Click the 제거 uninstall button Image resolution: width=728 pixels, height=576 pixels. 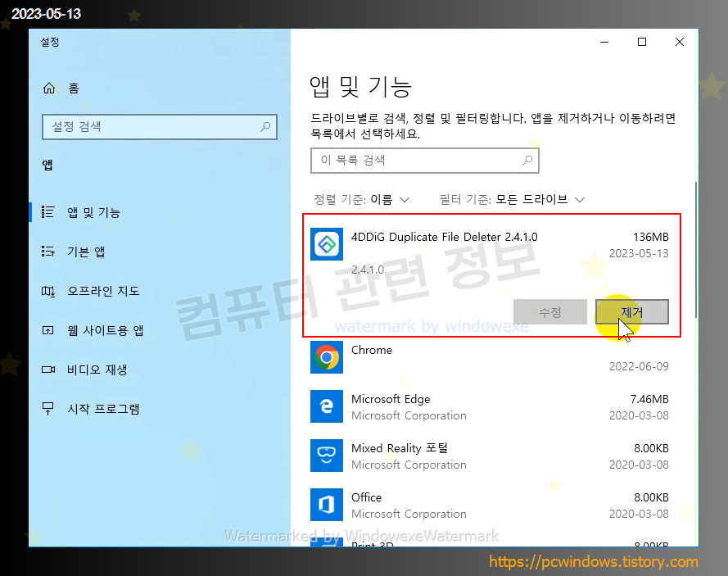click(632, 311)
